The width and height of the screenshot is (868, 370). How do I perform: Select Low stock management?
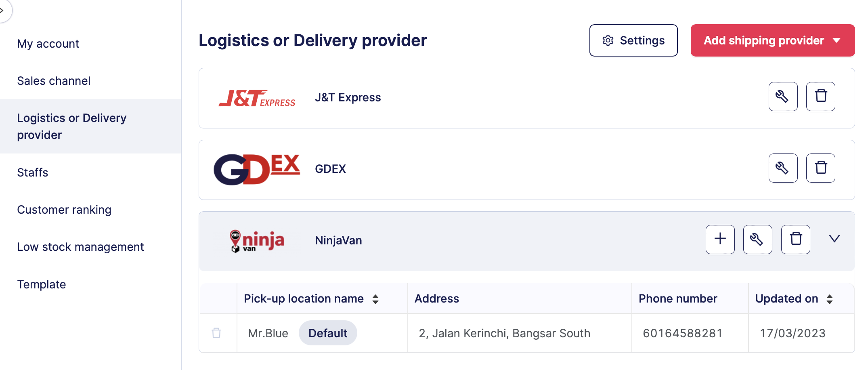tap(80, 247)
